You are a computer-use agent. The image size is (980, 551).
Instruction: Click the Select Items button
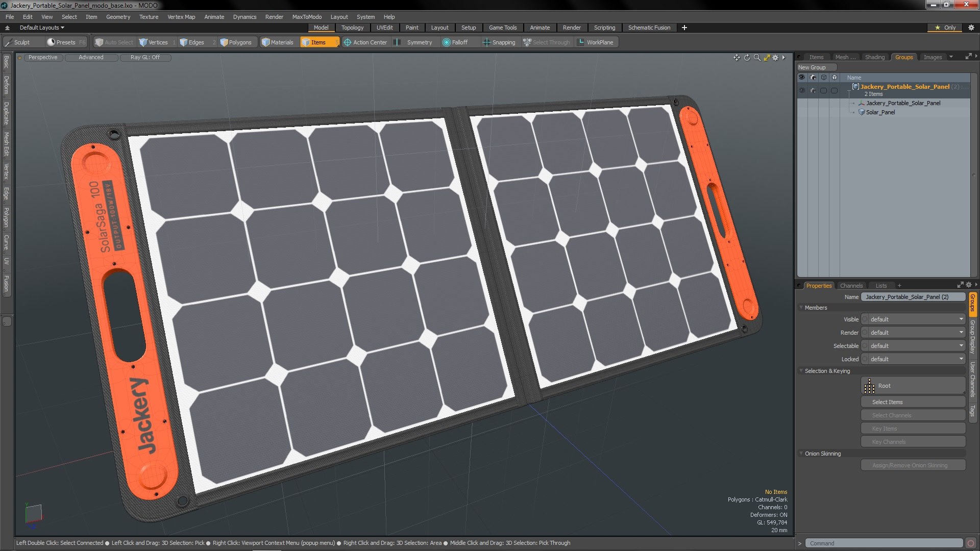[x=913, y=402]
